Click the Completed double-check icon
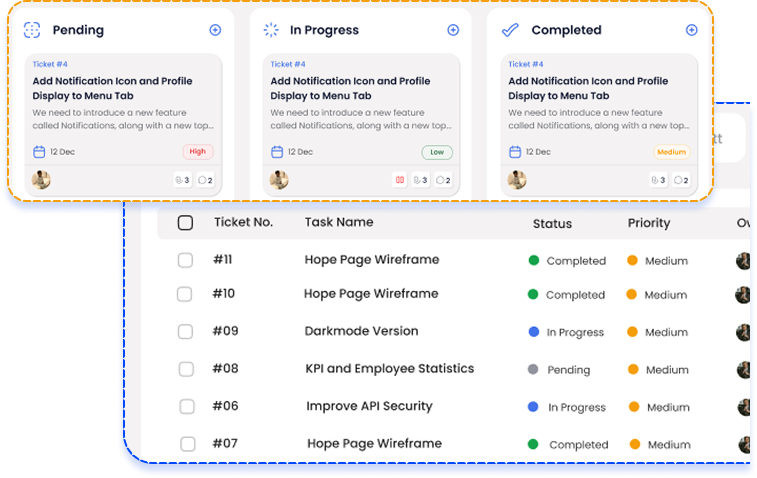 click(510, 30)
